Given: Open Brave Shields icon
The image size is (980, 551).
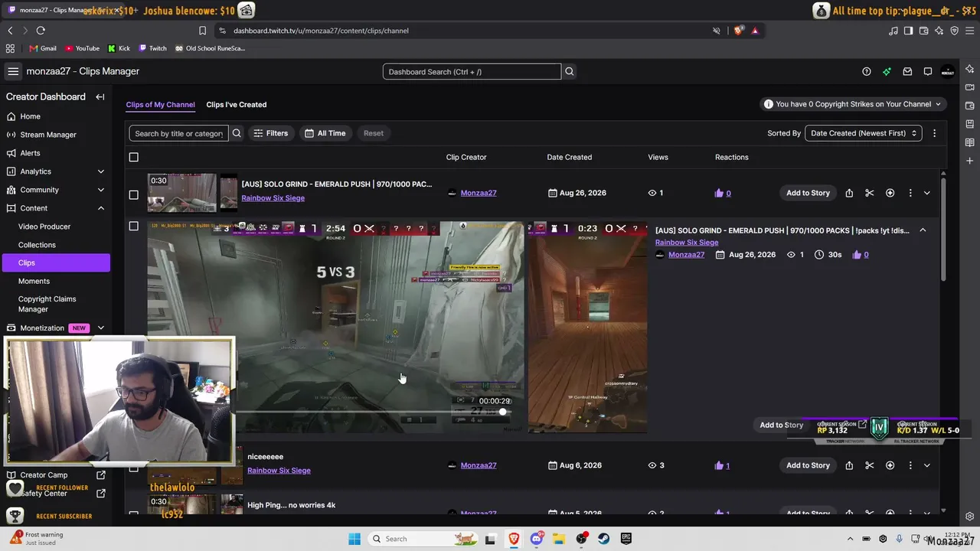Looking at the screenshot, I should click(738, 31).
